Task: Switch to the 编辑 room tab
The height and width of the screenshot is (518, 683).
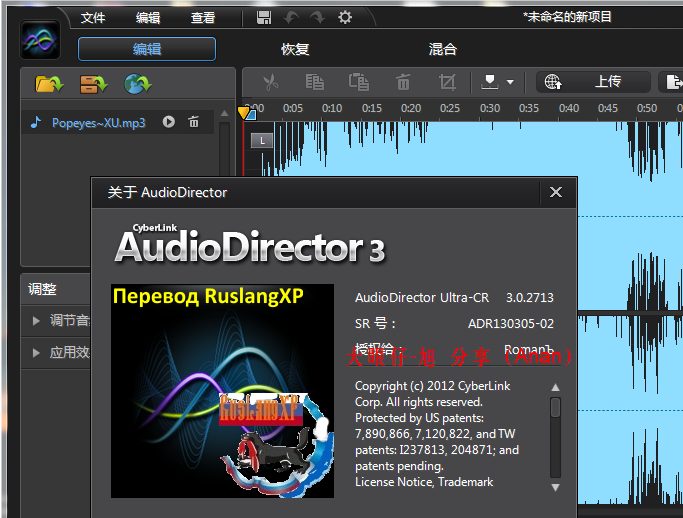Action: pos(147,49)
